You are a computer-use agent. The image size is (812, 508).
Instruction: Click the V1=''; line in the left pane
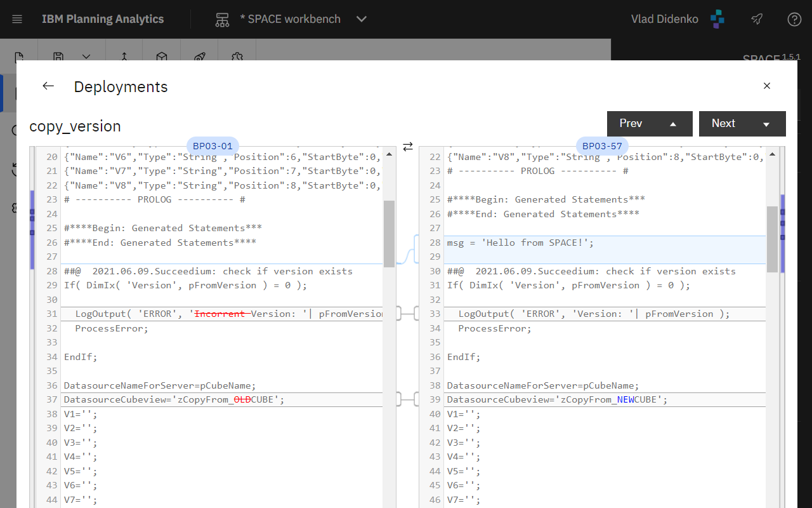[81, 414]
